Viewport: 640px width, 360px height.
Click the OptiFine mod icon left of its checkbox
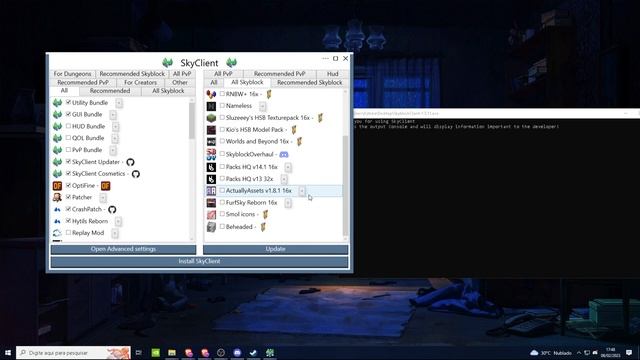click(x=57, y=186)
